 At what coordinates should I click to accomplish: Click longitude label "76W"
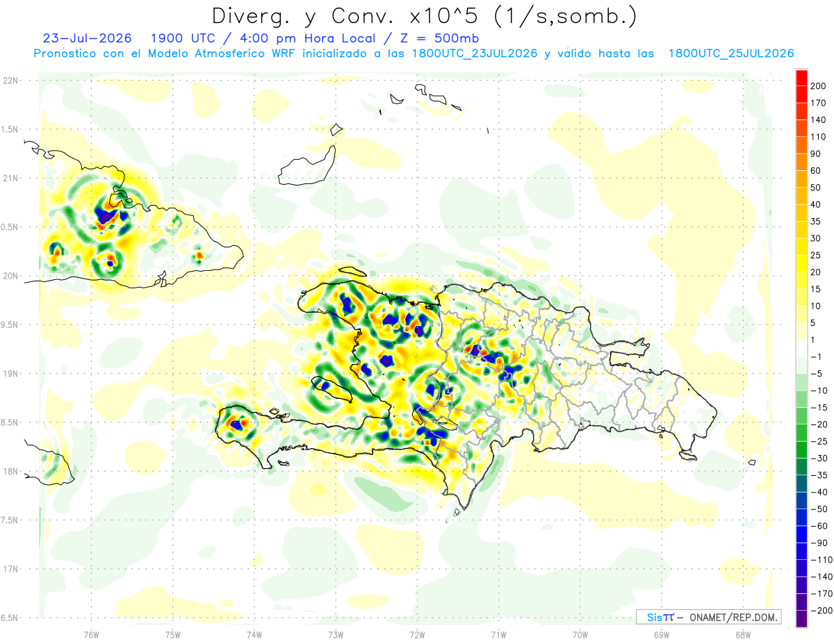pos(91,634)
